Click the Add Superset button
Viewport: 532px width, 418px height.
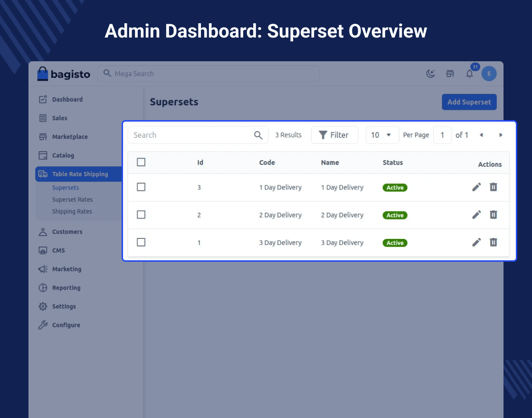coord(469,102)
